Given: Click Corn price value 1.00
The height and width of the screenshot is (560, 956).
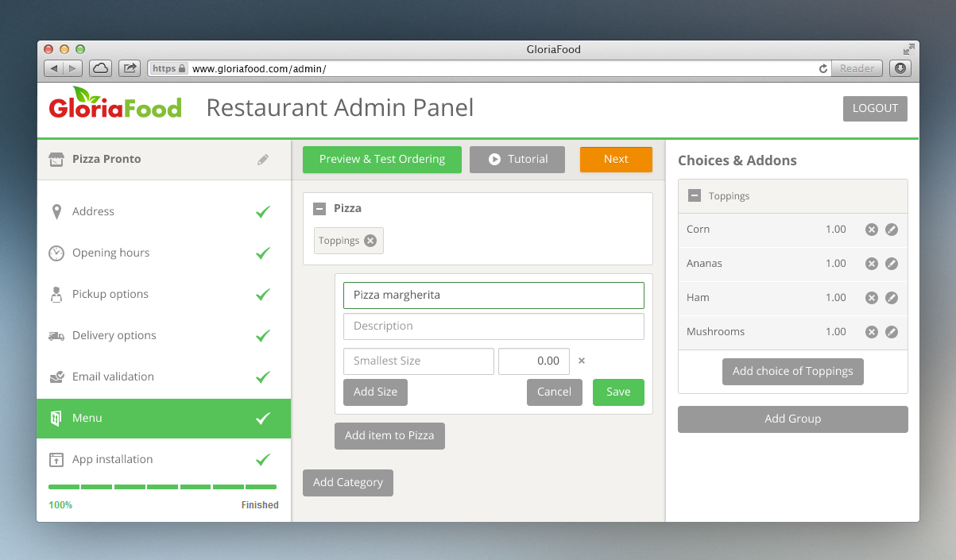Looking at the screenshot, I should (836, 230).
